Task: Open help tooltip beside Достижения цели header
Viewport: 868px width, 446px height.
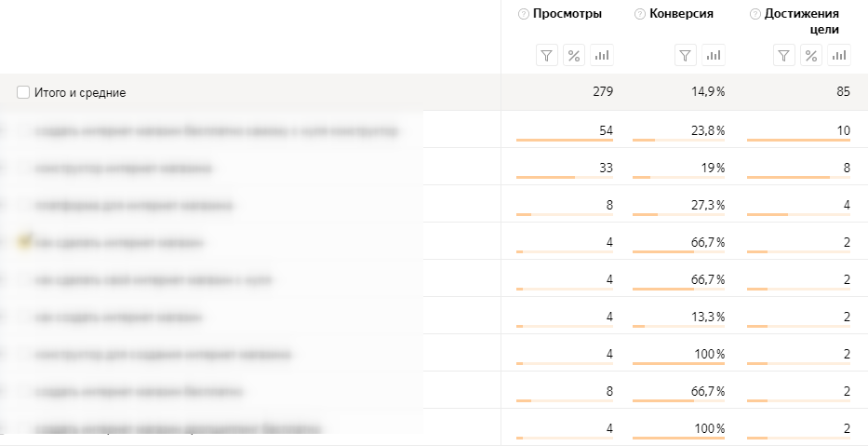Action: point(755,14)
